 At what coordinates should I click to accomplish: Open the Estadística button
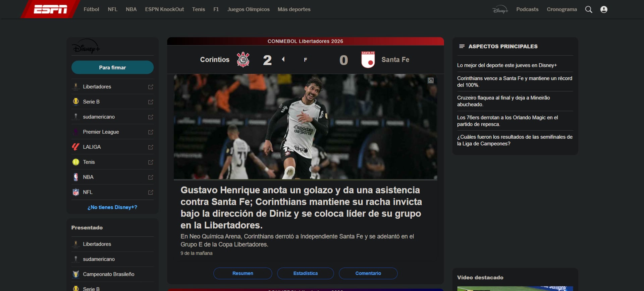pos(306,273)
